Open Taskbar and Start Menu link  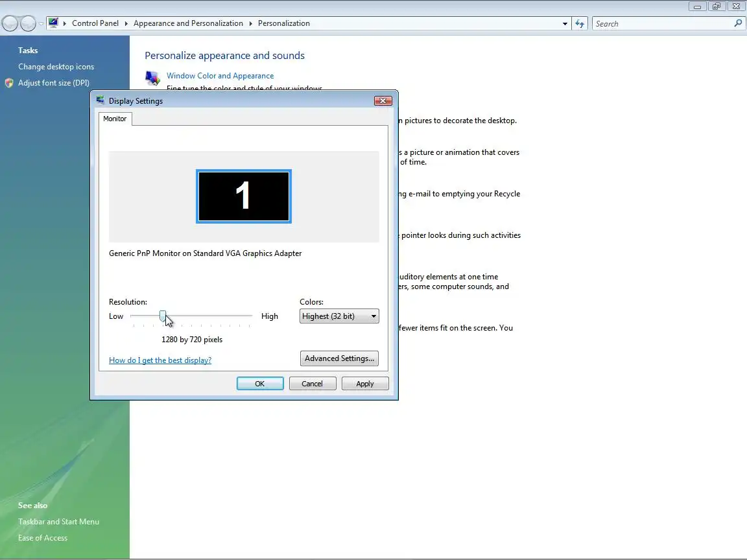coord(58,521)
